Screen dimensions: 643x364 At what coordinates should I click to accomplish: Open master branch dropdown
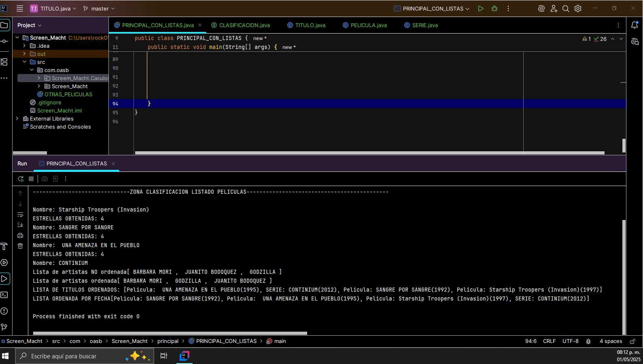[99, 8]
